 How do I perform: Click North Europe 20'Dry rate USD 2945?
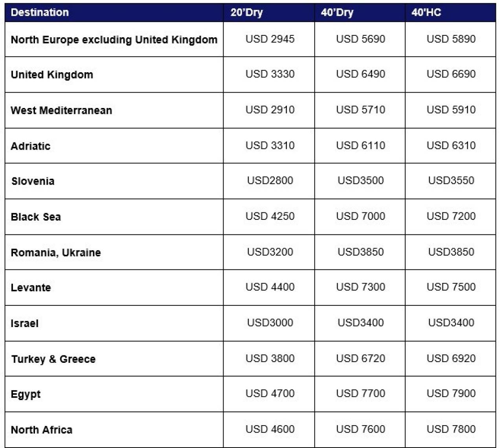tap(270, 39)
